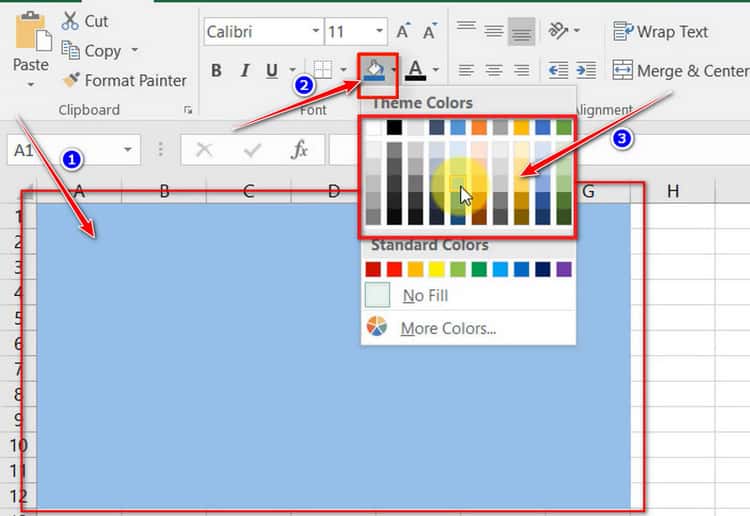The height and width of the screenshot is (516, 750).
Task: Pick orange theme color top swatch
Action: (479, 127)
